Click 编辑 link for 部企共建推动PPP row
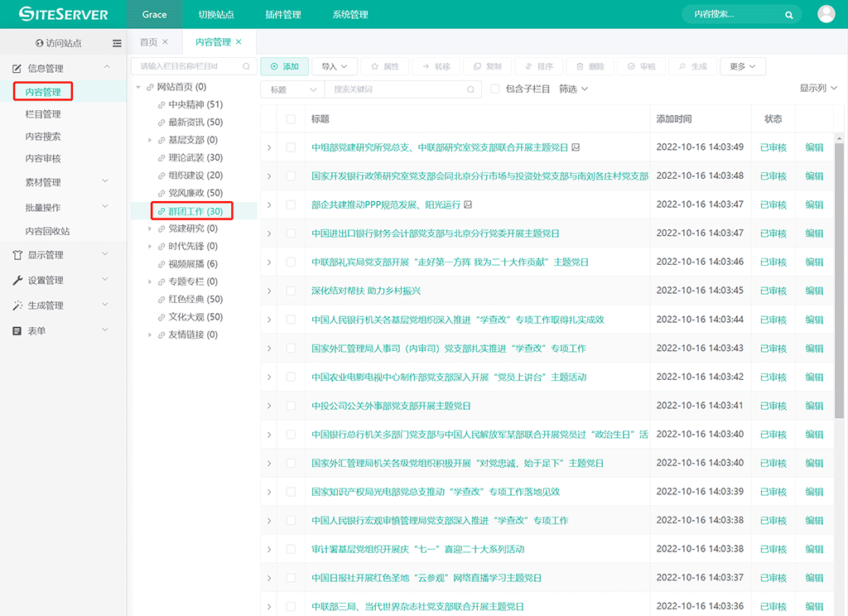 [814, 205]
